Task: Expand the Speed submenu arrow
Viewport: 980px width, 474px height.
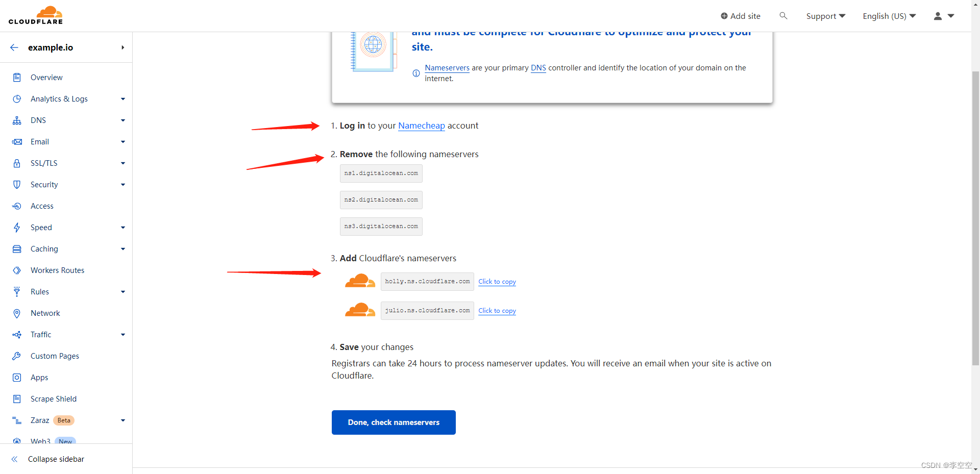Action: point(123,228)
